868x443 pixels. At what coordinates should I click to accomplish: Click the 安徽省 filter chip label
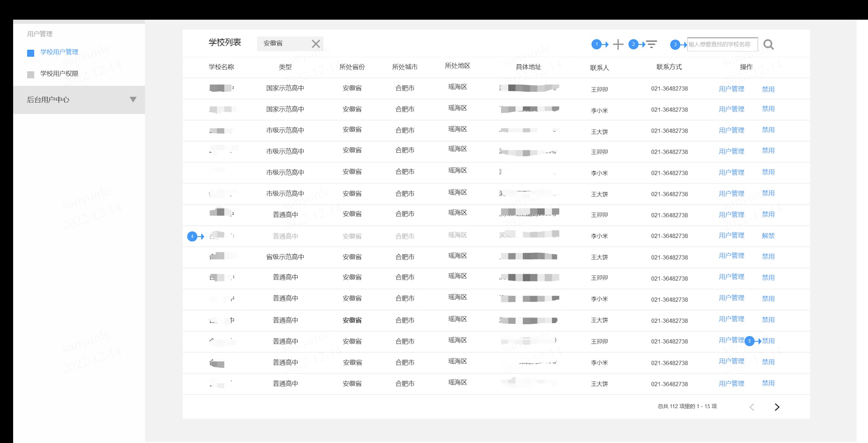(x=273, y=43)
